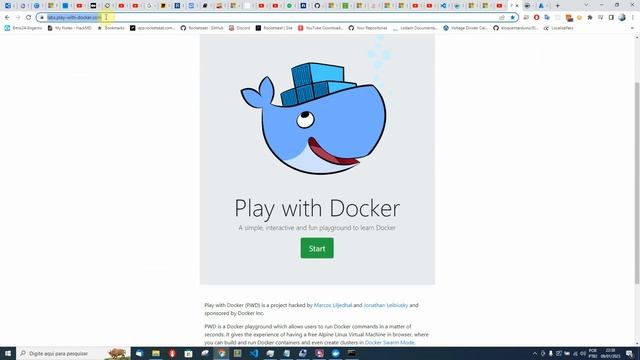Click the Docker whale logo image
This screenshot has width=640, height=360.
point(313,118)
